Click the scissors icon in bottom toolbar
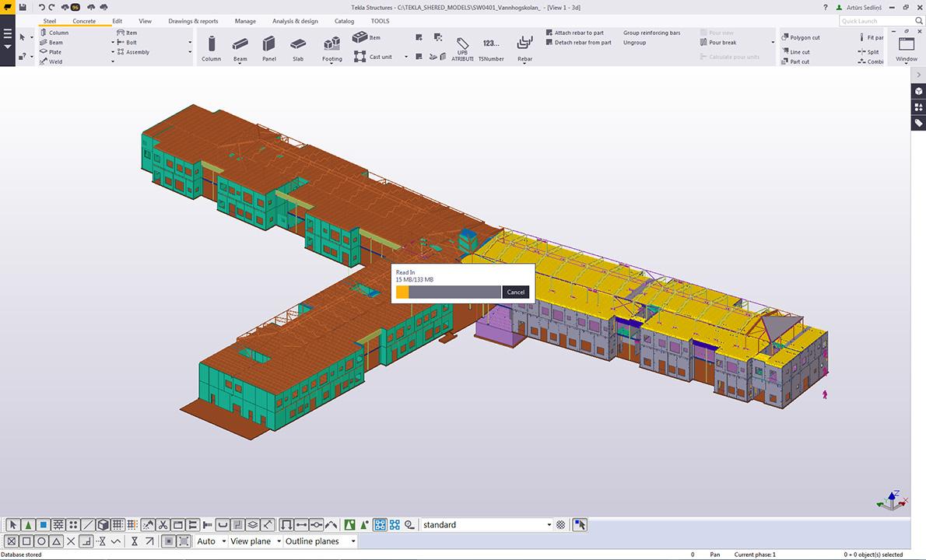The width and height of the screenshot is (926, 560). coord(163,525)
